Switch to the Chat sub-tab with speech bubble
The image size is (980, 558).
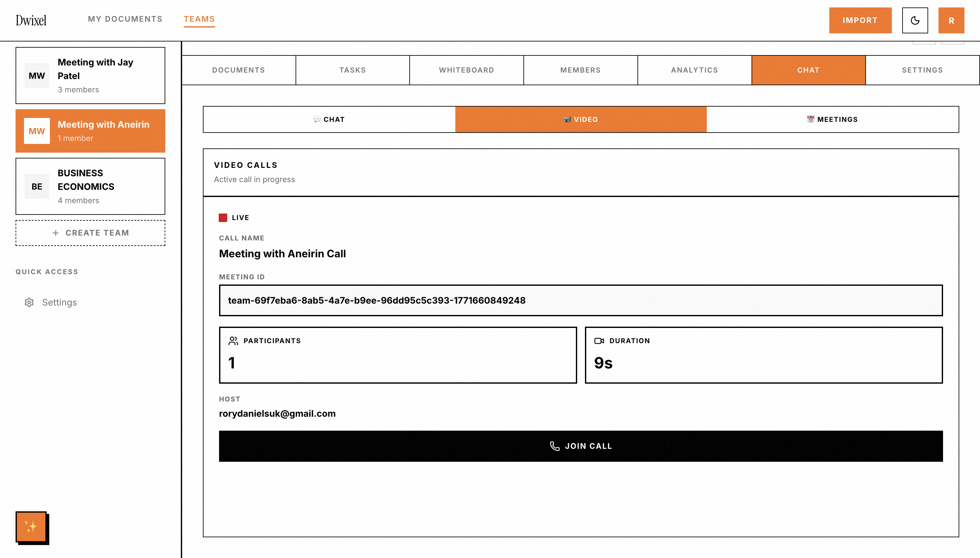click(329, 120)
